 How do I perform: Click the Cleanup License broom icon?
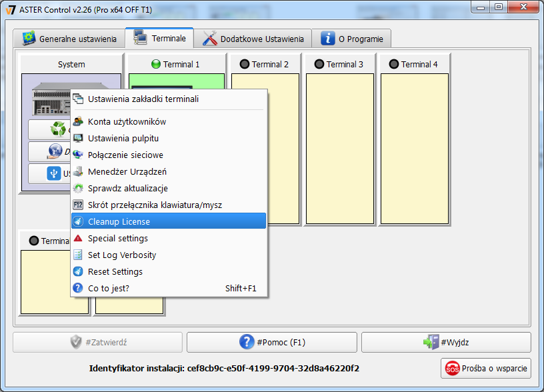[x=78, y=221]
